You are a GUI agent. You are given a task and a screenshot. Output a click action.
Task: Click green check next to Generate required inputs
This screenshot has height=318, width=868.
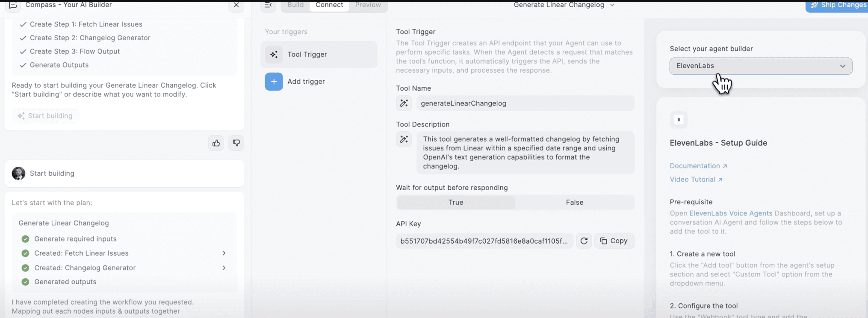[x=25, y=239]
